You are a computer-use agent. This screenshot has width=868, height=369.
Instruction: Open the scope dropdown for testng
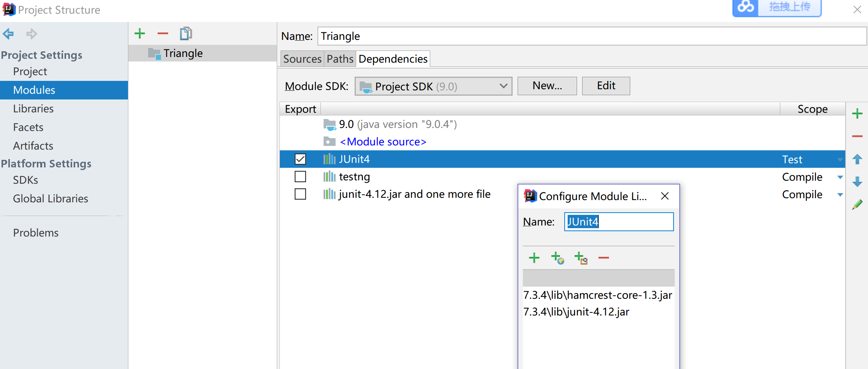pyautogui.click(x=840, y=177)
